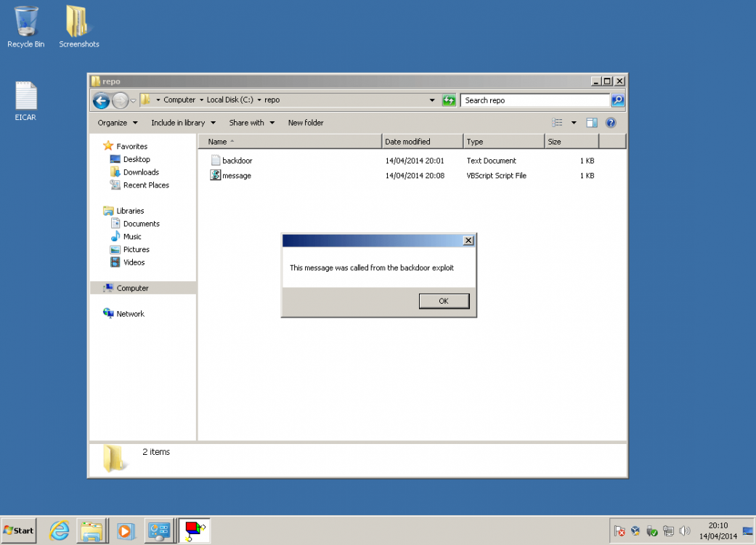The width and height of the screenshot is (756, 545).
Task: Click OK in the message dialog
Action: click(x=444, y=301)
